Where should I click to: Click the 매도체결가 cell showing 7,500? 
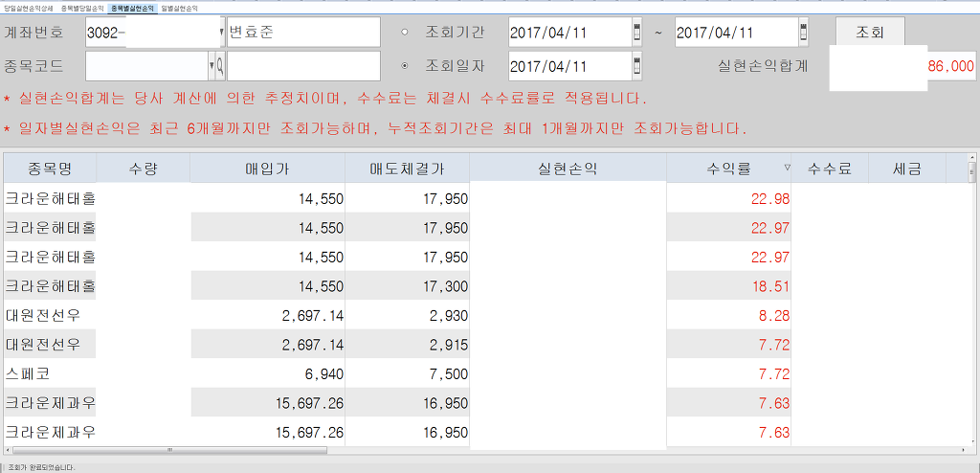click(407, 374)
